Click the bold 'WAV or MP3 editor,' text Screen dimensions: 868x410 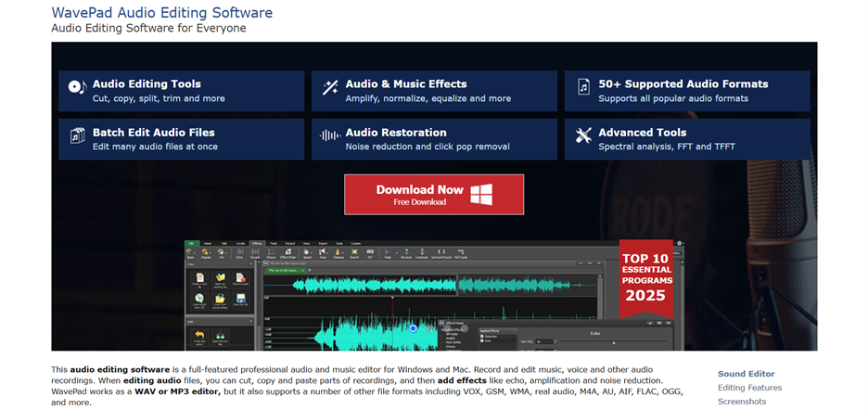pos(179,391)
